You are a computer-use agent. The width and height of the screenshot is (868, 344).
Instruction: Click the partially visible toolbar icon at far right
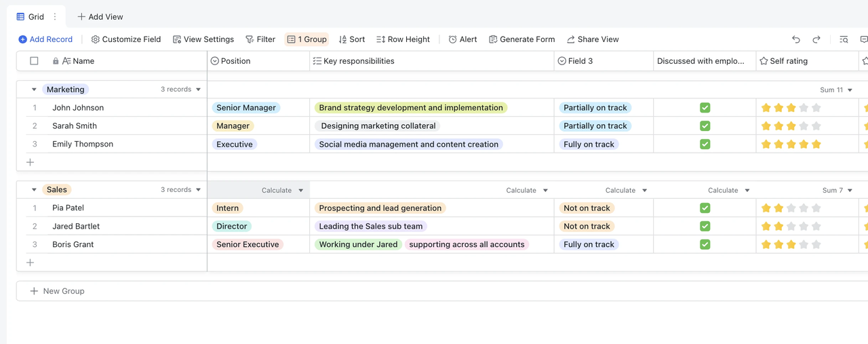864,39
